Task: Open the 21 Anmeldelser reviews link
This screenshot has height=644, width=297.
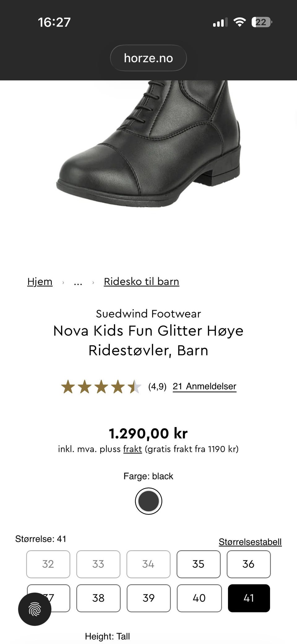Action: pos(204,386)
